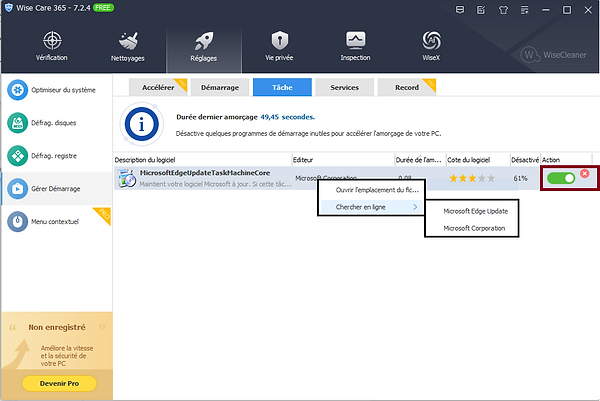
Task: Open the Inspection monitor icon
Action: 355,40
